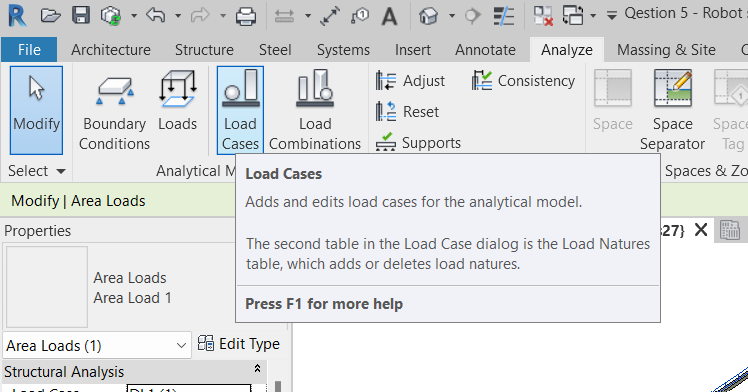Select the Text tool 'A' icon

pyautogui.click(x=389, y=16)
